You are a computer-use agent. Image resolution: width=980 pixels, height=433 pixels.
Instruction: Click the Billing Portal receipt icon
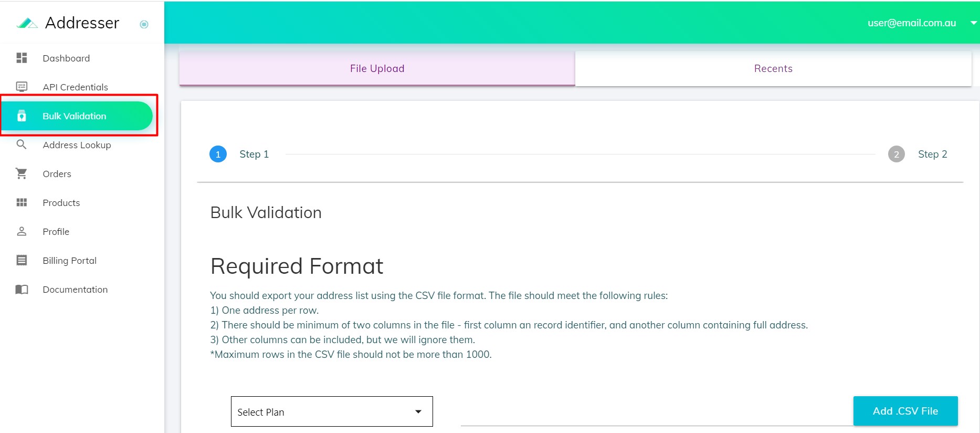point(22,260)
